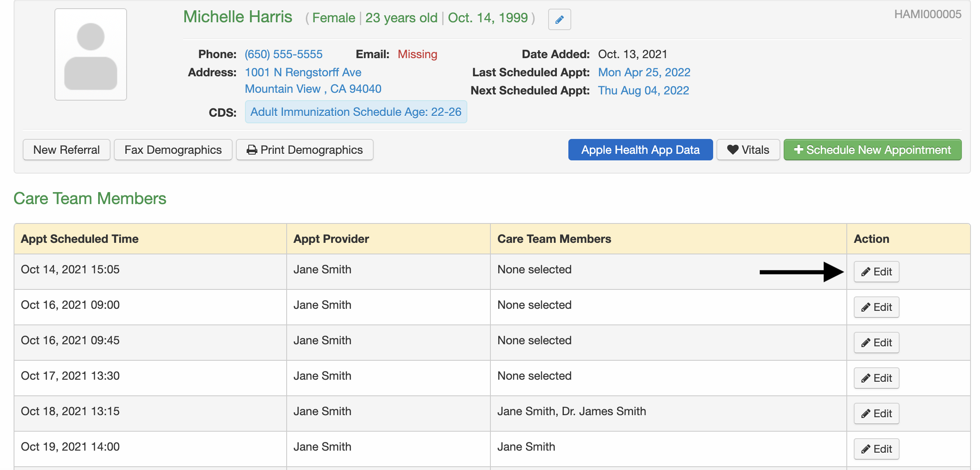This screenshot has height=470, width=980.
Task: Click the pencil icon beside Michelle Harris
Action: point(559,19)
